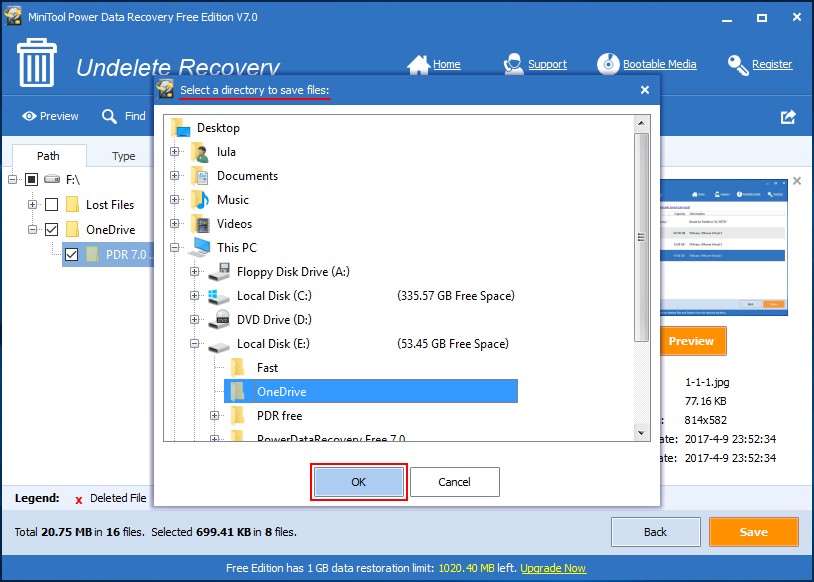
Task: Click the dialog title bar app icon
Action: [166, 89]
